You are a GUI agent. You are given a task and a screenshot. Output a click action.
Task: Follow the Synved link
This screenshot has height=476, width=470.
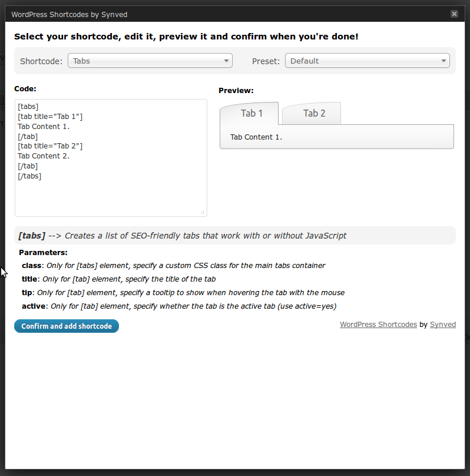(443, 325)
